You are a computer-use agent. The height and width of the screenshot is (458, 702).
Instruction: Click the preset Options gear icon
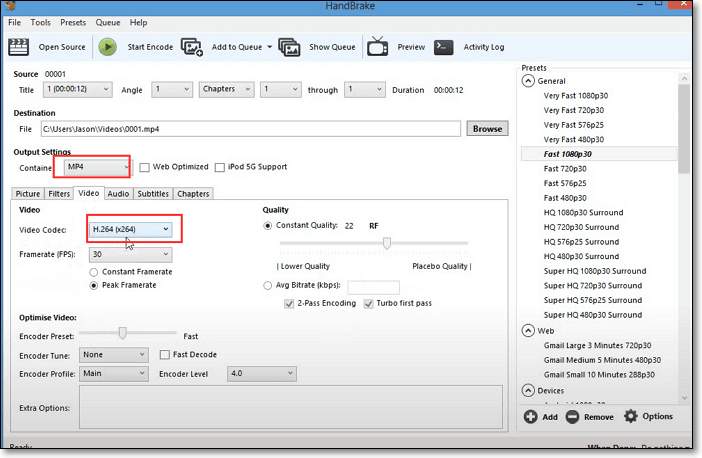(631, 416)
